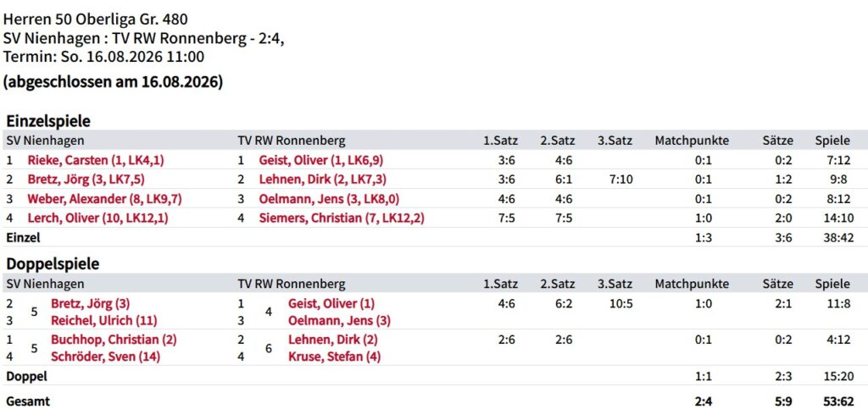Click Lerch, Oliver player name
The height and width of the screenshot is (409, 868).
(x=98, y=218)
